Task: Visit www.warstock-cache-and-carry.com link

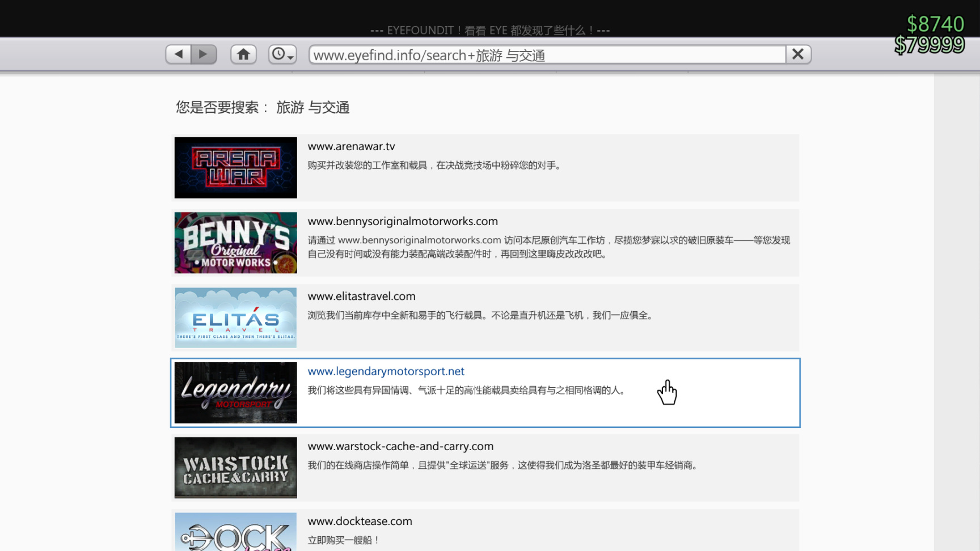Action: coord(400,446)
